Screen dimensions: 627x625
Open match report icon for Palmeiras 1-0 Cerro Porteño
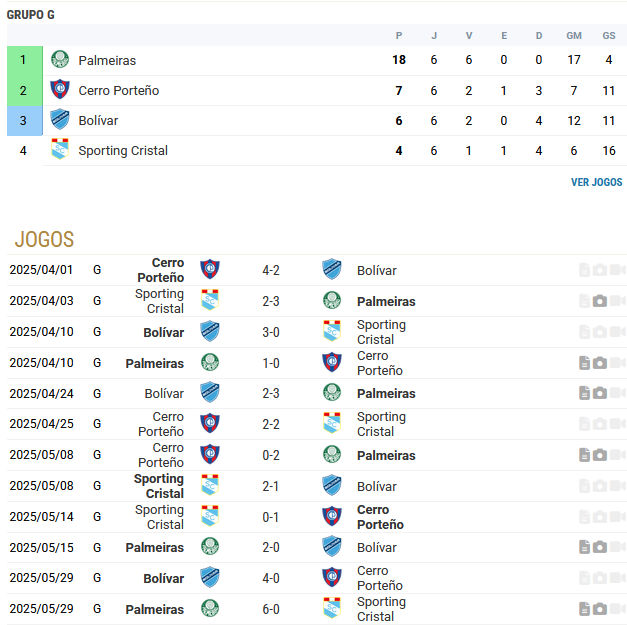tap(584, 363)
